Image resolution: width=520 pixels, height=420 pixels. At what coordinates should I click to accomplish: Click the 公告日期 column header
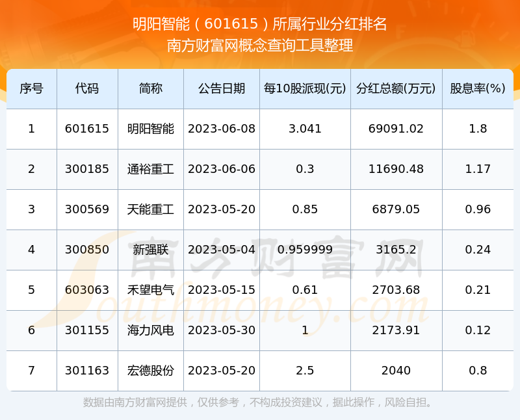point(222,88)
